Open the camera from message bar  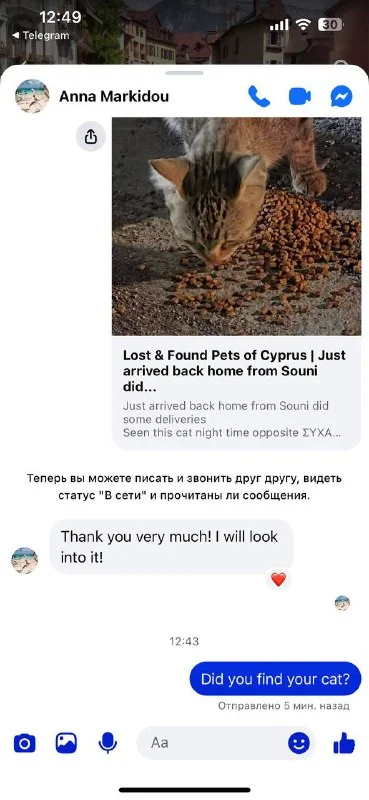tap(24, 743)
